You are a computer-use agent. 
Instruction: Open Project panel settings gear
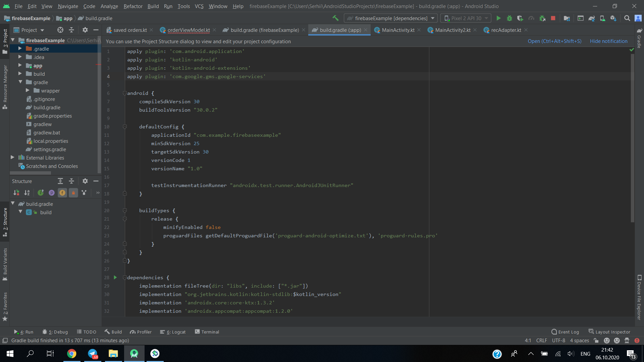85,30
